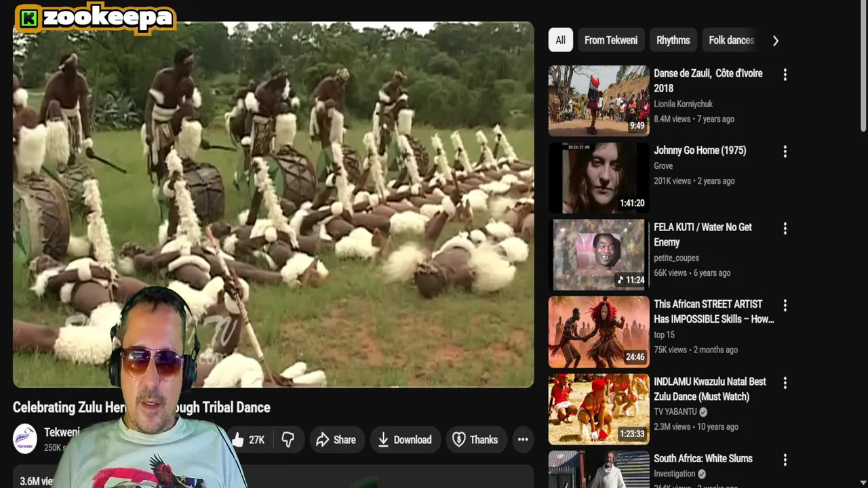Open options menu for African STREET ARTIST video
868x488 pixels.
click(x=785, y=306)
